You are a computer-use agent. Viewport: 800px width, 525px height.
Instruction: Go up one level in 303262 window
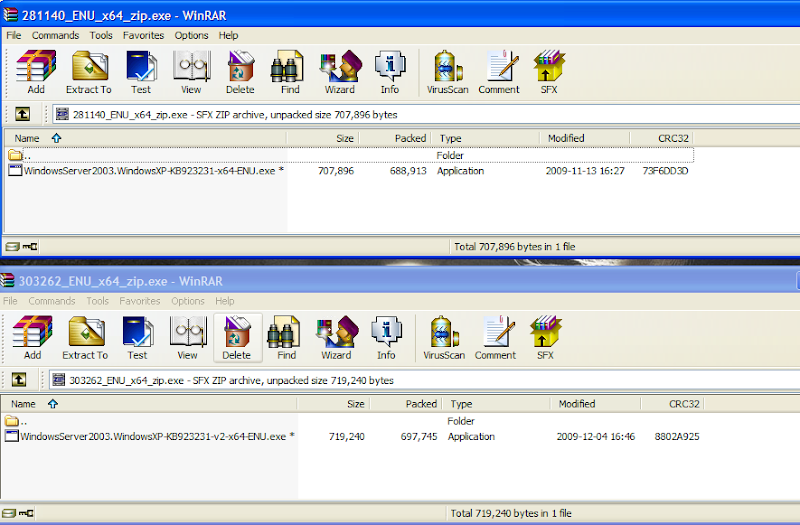tap(19, 380)
